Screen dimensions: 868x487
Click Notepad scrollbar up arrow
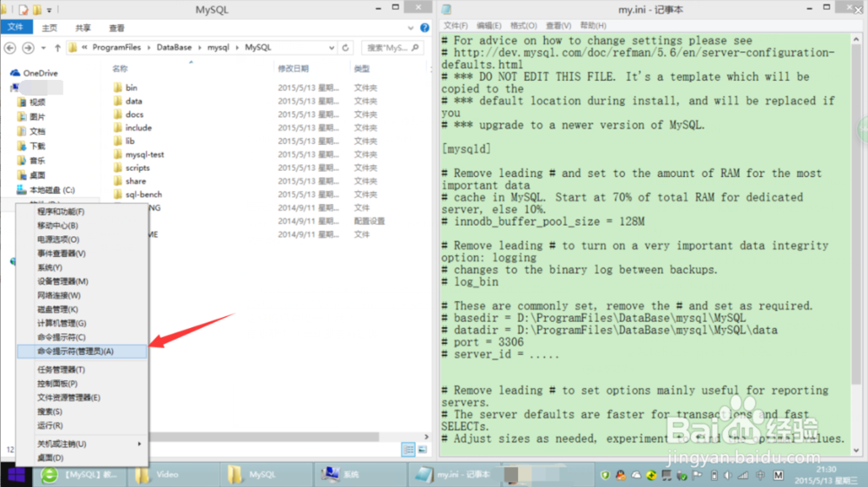point(857,40)
